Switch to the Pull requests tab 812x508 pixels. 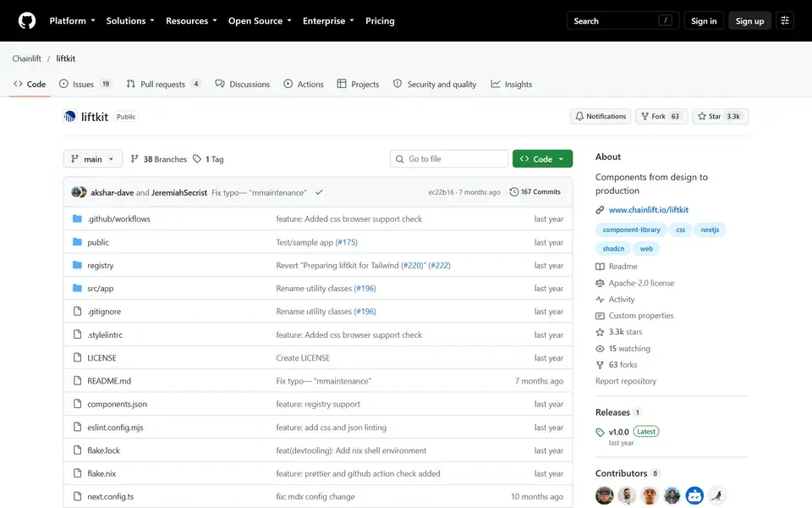click(x=163, y=84)
